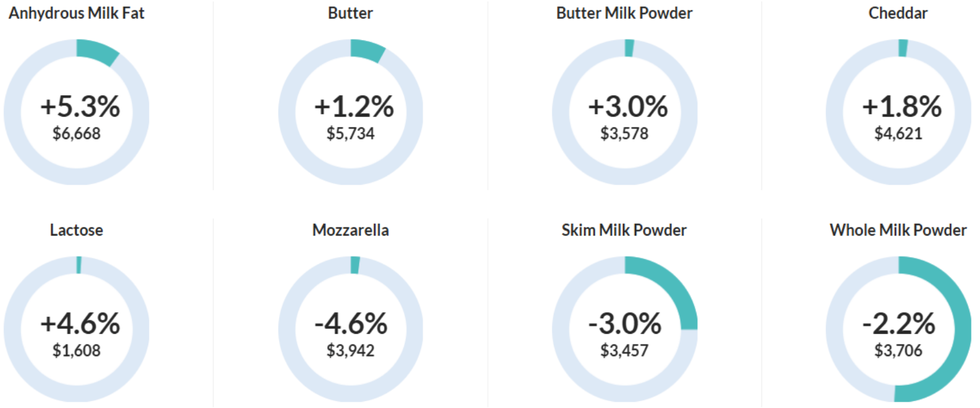
Task: Click the Cheddar donut chart ring
Action: [x=898, y=112]
